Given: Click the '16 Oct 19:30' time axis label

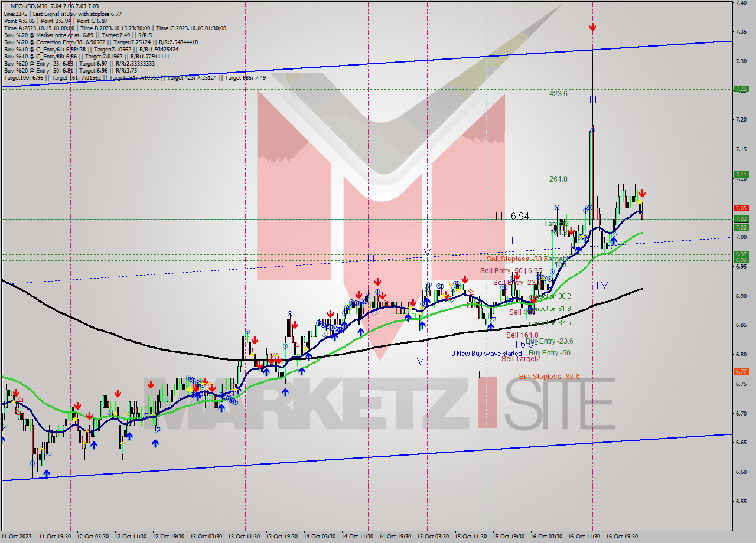Looking at the screenshot, I should pyautogui.click(x=623, y=537).
